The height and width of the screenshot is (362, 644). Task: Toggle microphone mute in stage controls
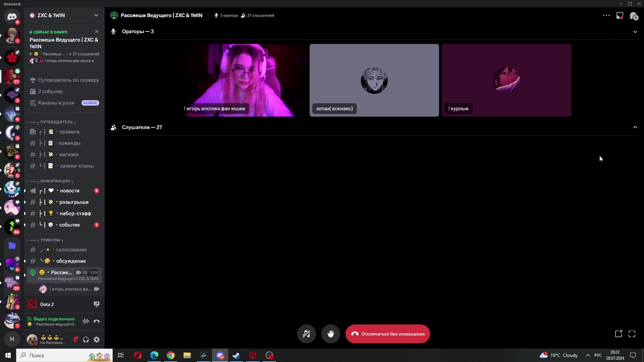307,334
